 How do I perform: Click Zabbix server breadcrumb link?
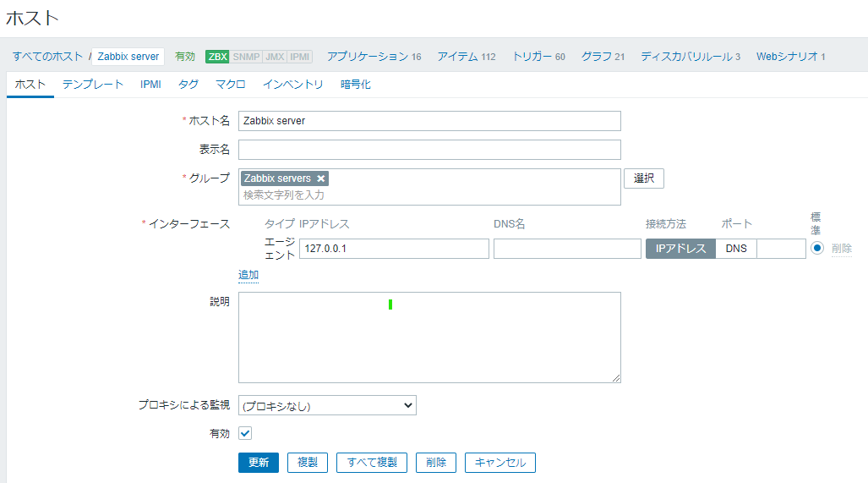click(128, 57)
